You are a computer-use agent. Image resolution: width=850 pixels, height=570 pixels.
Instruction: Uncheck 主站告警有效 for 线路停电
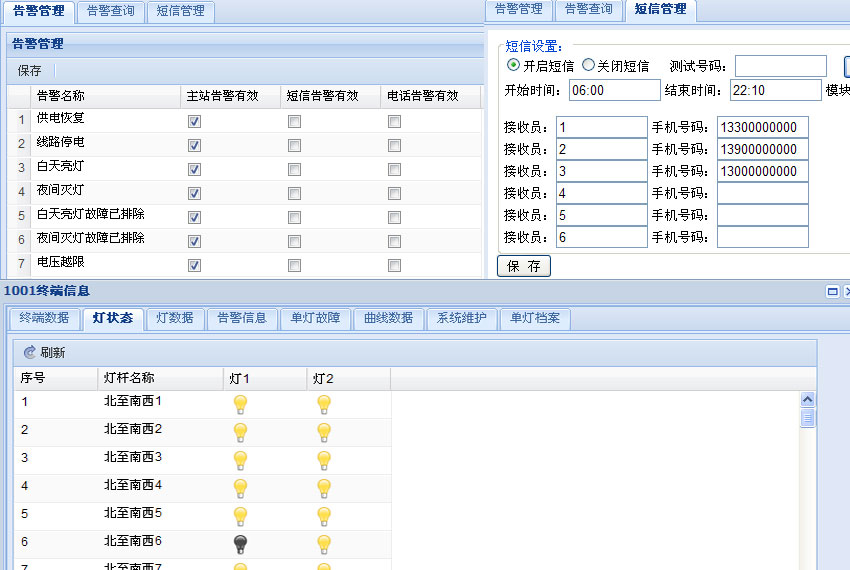194,145
